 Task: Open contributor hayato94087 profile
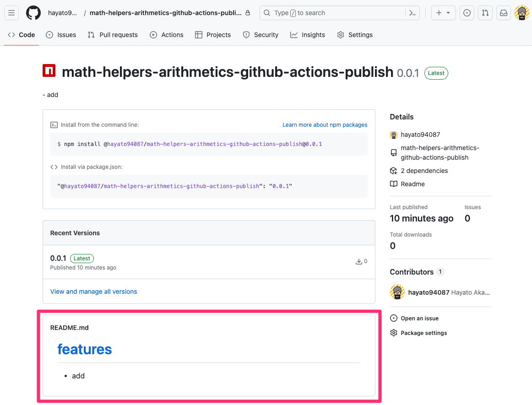[429, 292]
